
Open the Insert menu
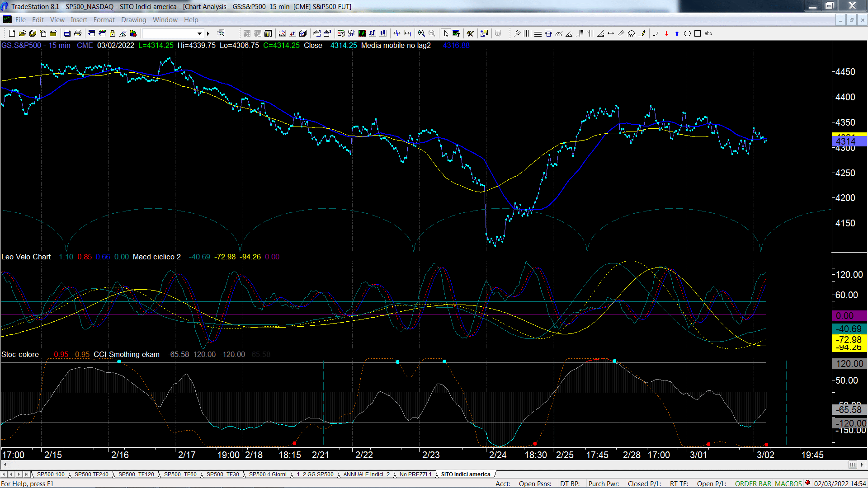(x=79, y=20)
